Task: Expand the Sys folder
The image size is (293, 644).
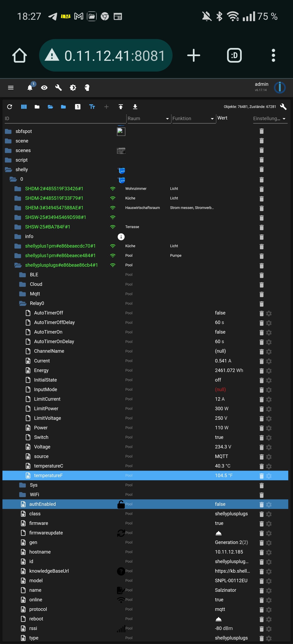Action: (23, 485)
